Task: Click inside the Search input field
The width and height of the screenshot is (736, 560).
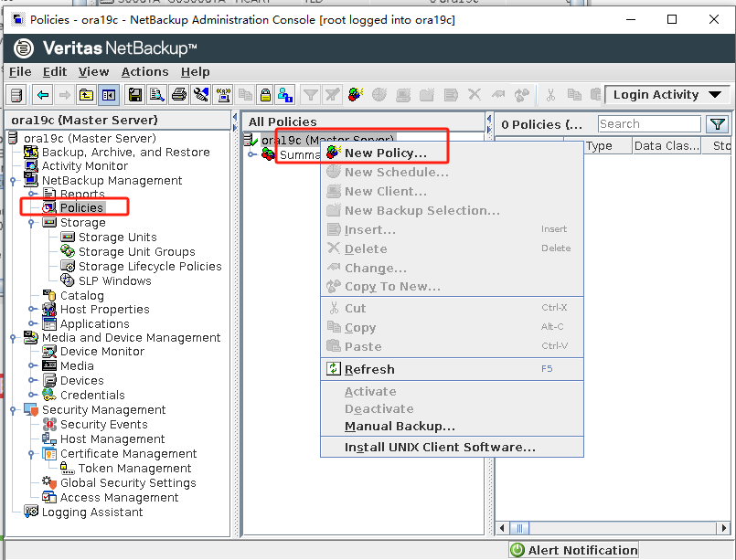Action: pos(649,123)
